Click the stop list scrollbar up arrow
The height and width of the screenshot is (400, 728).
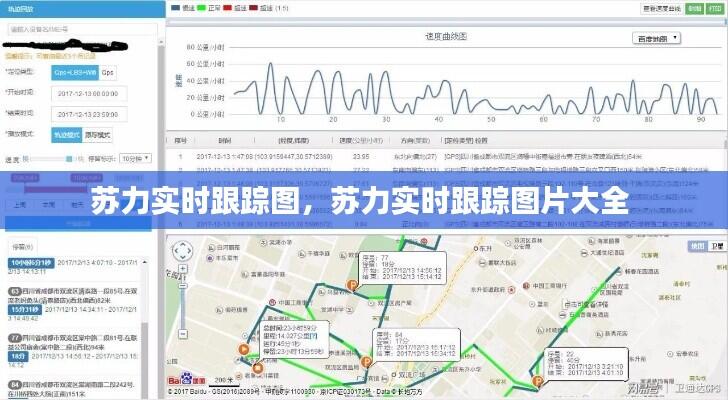click(x=145, y=263)
